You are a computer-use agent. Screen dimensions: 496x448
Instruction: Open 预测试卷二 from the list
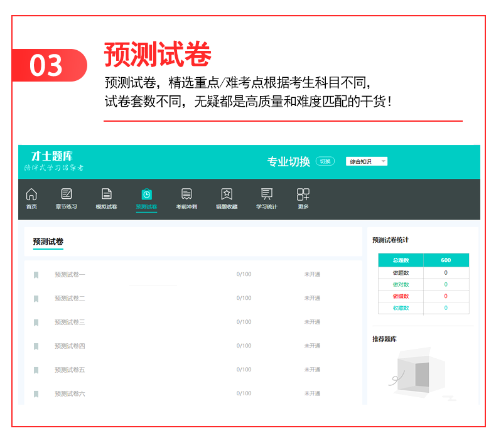point(70,298)
